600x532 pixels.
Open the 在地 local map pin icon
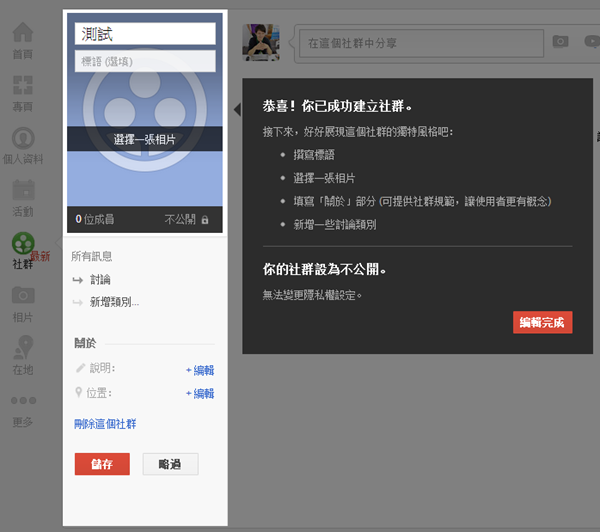pos(23,347)
